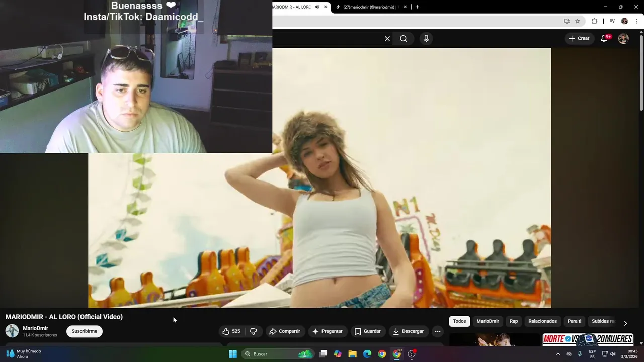This screenshot has width=644, height=362.
Task: Select the Rap filter chip
Action: pos(514,321)
